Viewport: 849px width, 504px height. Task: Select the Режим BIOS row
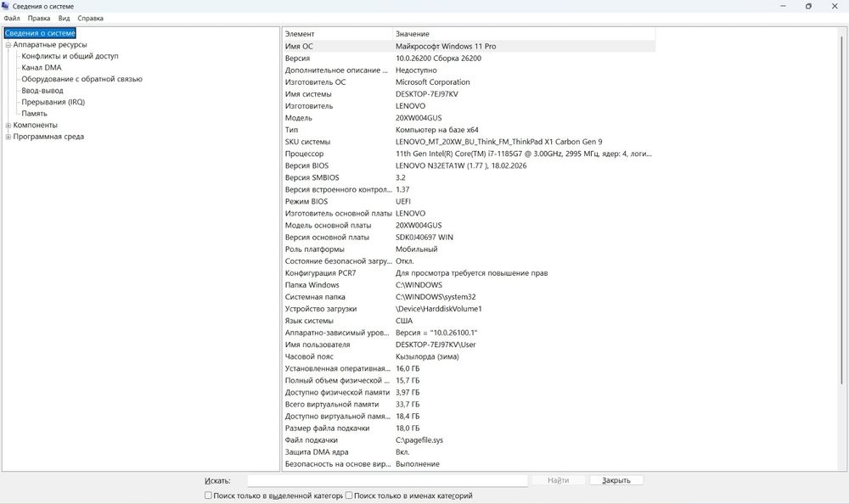tap(469, 201)
